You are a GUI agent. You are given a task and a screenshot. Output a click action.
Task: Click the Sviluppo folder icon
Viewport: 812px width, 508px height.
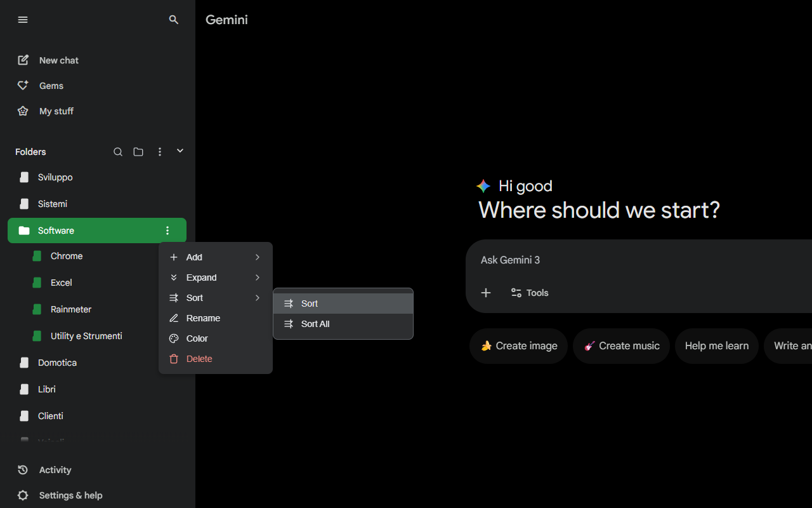coord(24,177)
